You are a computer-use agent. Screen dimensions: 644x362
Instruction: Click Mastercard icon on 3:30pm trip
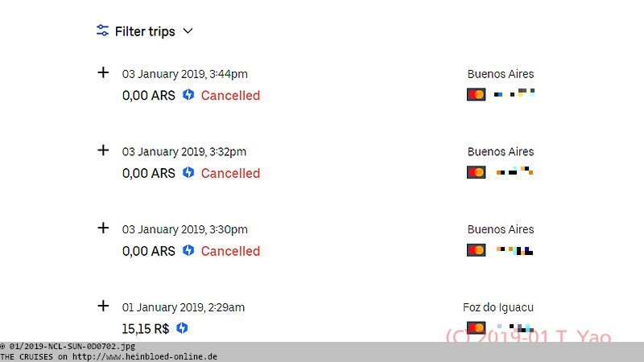[x=476, y=250]
